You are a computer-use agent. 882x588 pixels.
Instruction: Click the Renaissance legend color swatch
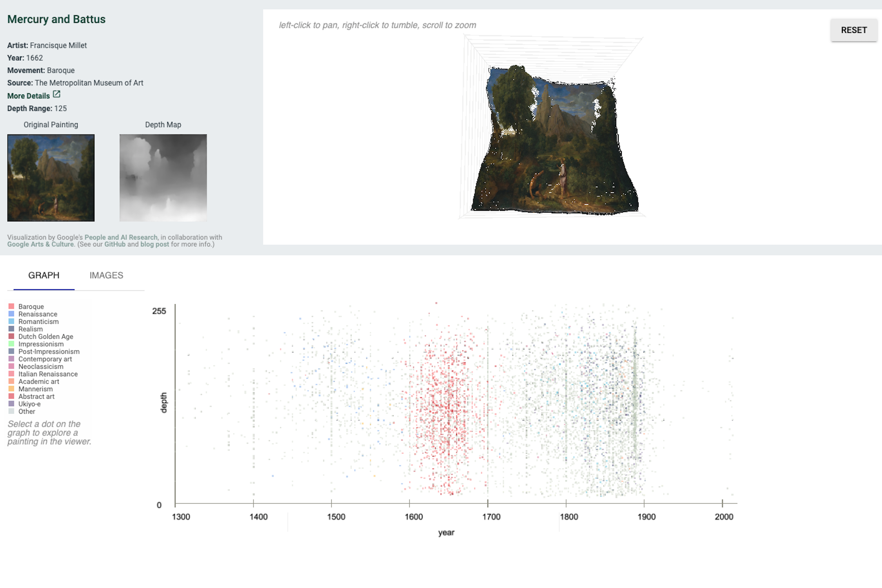pos(11,314)
